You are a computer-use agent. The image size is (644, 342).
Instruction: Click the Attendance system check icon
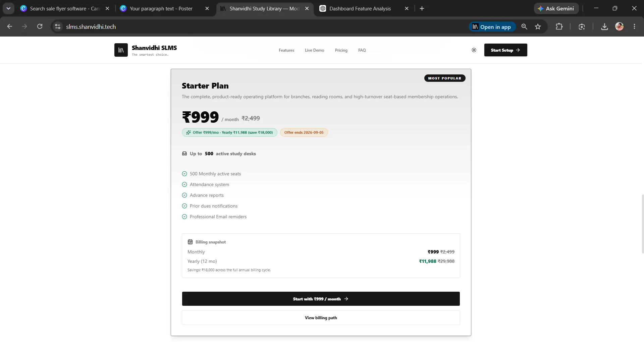pos(184,184)
